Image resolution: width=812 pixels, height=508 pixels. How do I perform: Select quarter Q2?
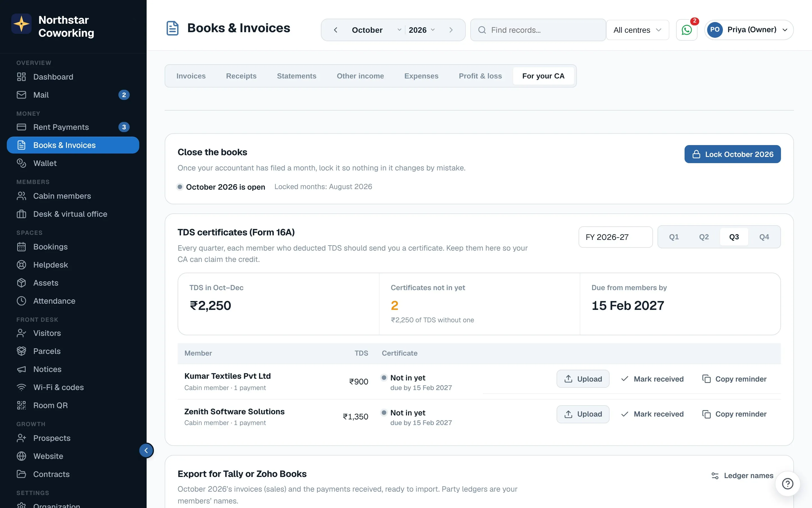tap(704, 237)
